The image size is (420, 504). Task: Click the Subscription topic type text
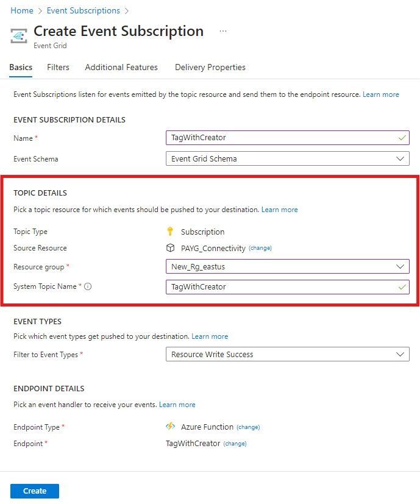pyautogui.click(x=202, y=232)
